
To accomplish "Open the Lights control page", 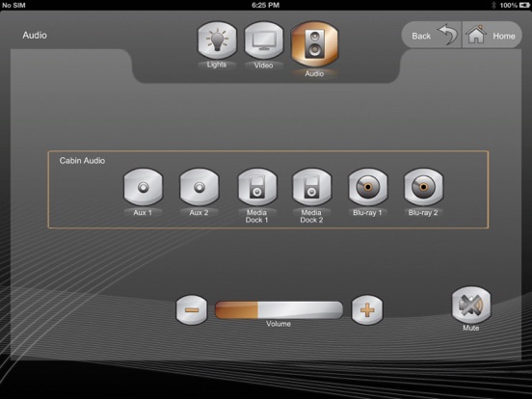I will [217, 40].
